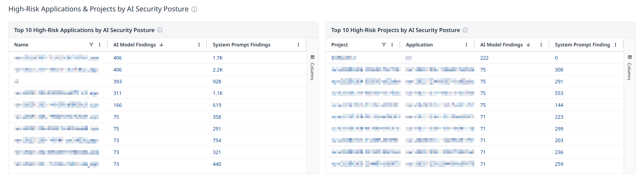
Task: Click the 1.7K system prompt findings value
Action: tap(218, 58)
